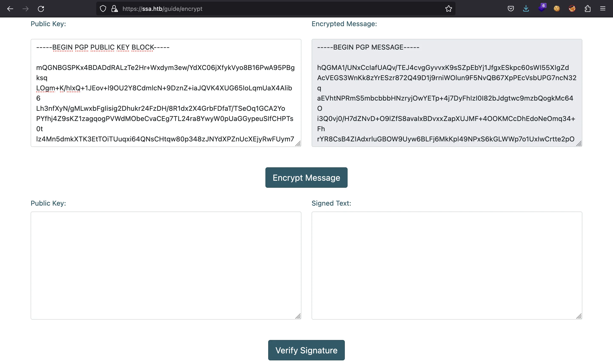Click the 'Signed Text:' label
Image resolution: width=613 pixels, height=364 pixels.
331,203
